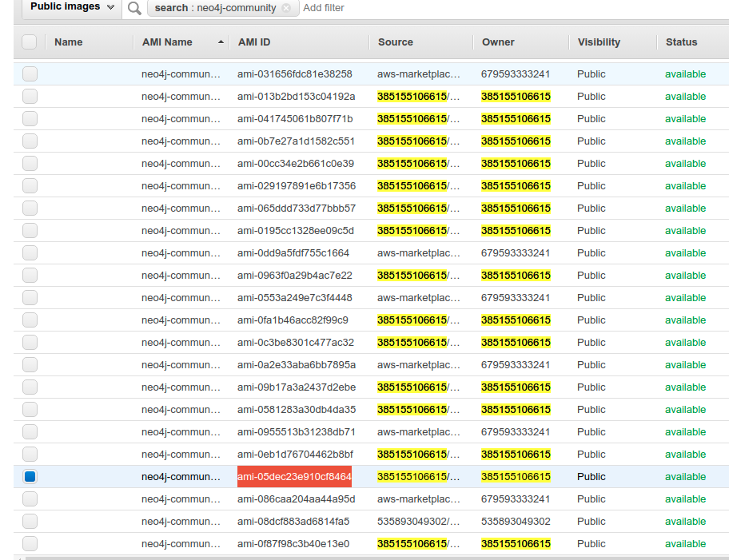Image resolution: width=729 pixels, height=560 pixels.
Task: Click the Name column header
Action: click(x=69, y=42)
